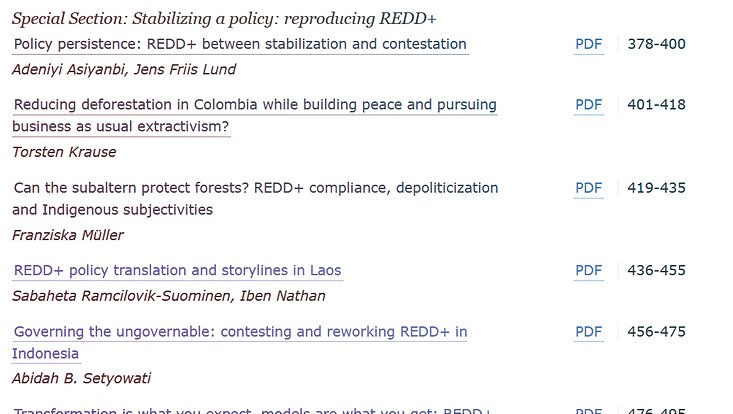Open the PDF link beside pages 419-435
Screen dimensions: 733x414
[x=589, y=188]
